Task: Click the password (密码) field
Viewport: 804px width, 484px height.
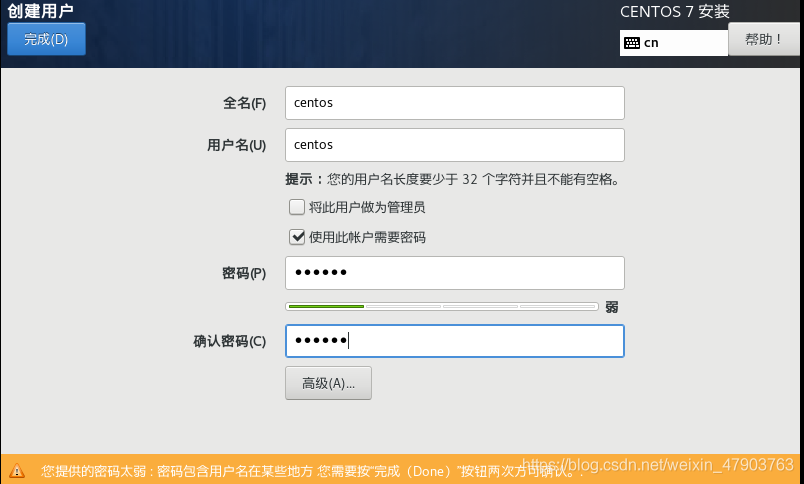Action: pos(455,273)
